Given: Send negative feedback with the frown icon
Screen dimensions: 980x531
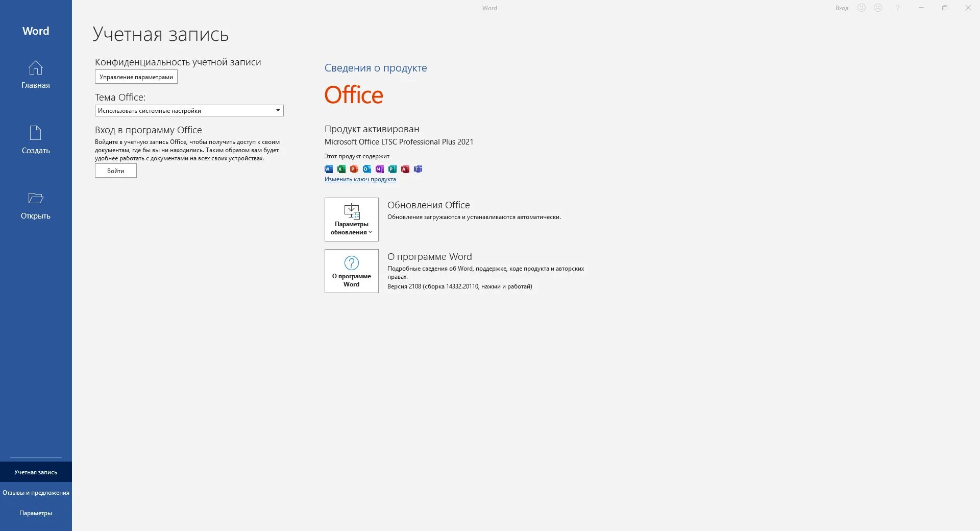Looking at the screenshot, I should (x=878, y=8).
